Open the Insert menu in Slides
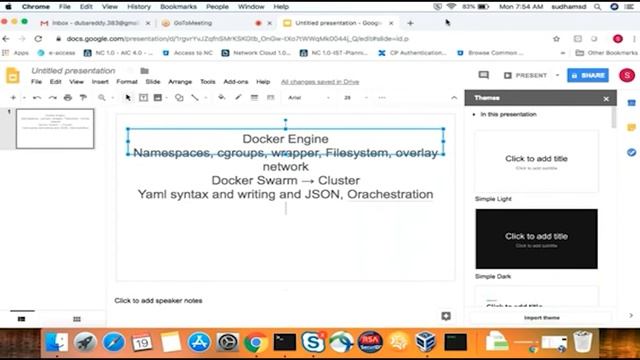Viewport: 640px width, 360px height. click(100, 82)
